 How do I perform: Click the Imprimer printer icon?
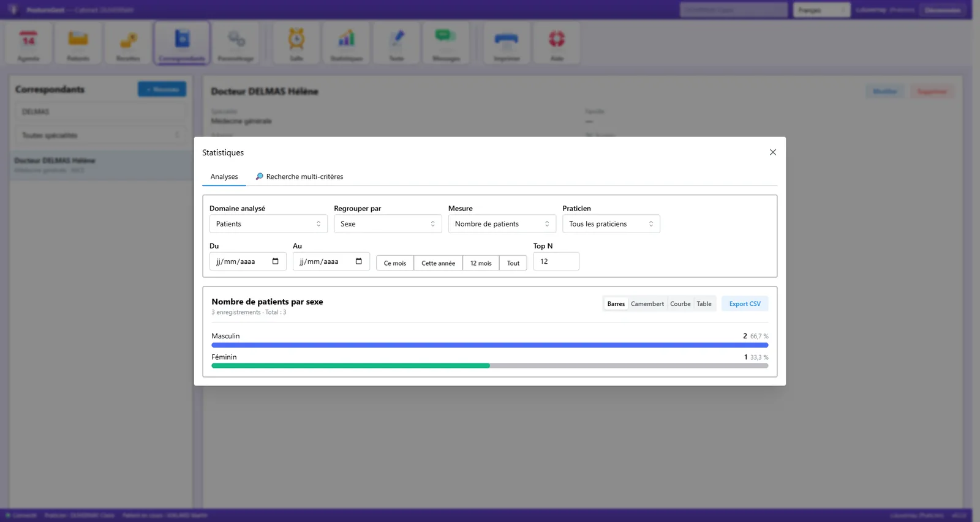pyautogui.click(x=507, y=42)
